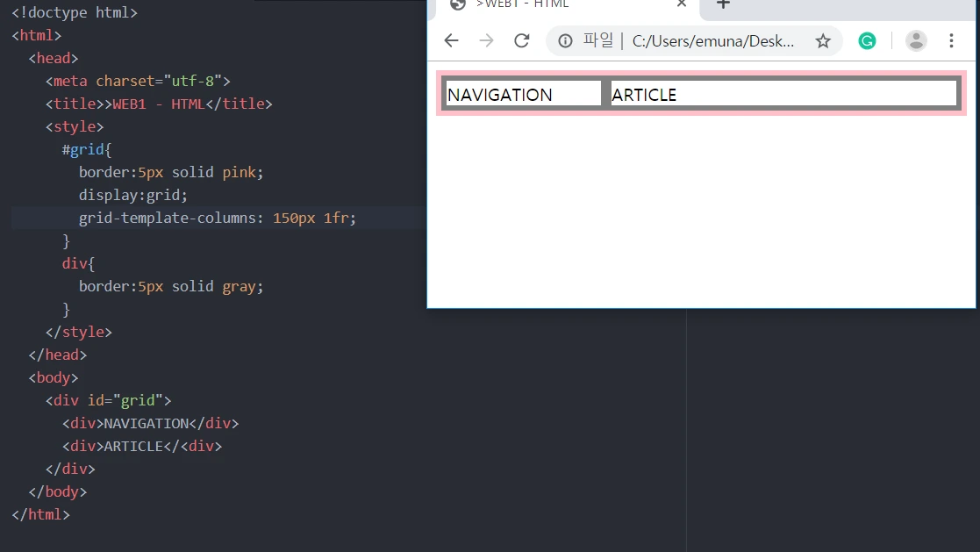Click the '<head>' opening tag
Image resolution: width=980 pixels, height=552 pixels.
54,58
